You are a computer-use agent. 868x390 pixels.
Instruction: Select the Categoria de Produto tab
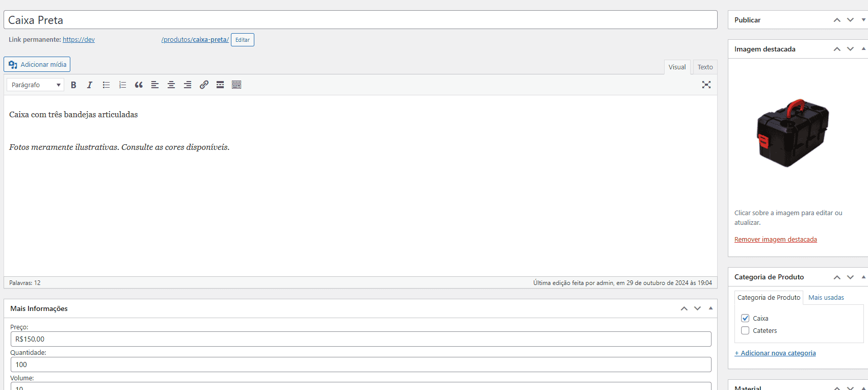(x=769, y=298)
